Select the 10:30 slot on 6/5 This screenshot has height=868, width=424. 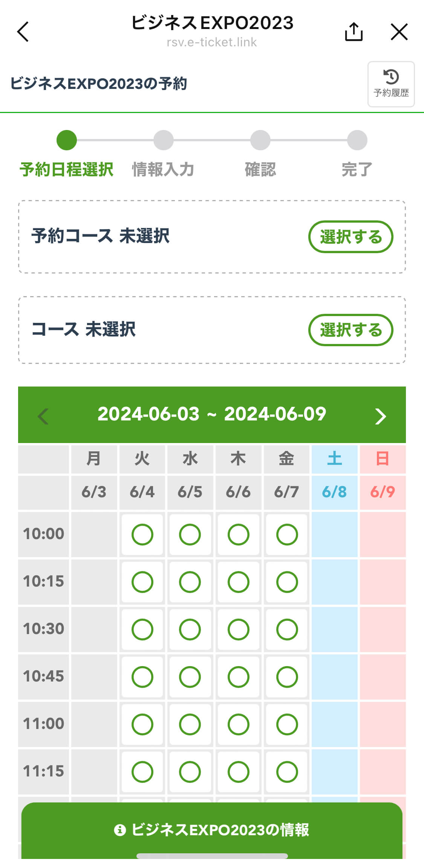[190, 629]
